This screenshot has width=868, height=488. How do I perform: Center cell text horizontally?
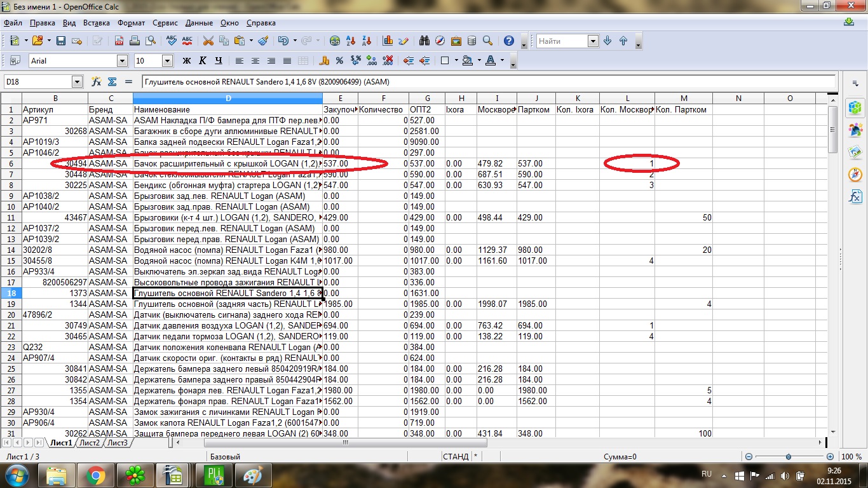255,61
